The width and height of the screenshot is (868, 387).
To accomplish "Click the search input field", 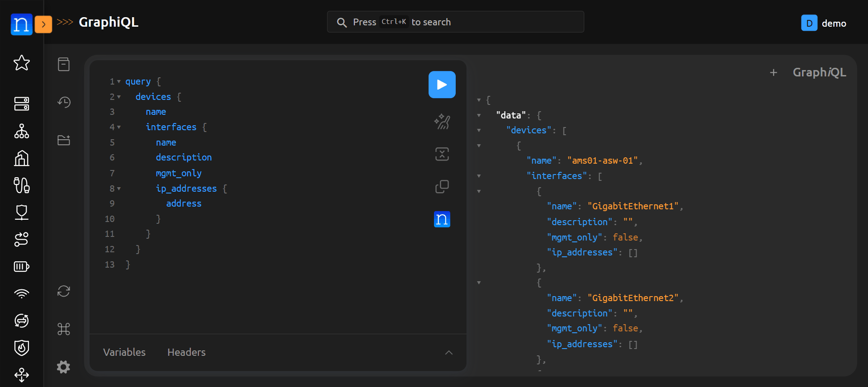I will [455, 22].
